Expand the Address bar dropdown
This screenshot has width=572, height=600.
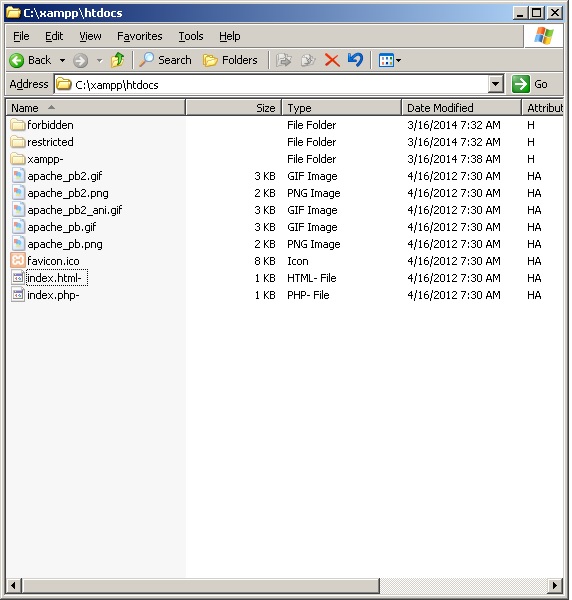pyautogui.click(x=495, y=84)
